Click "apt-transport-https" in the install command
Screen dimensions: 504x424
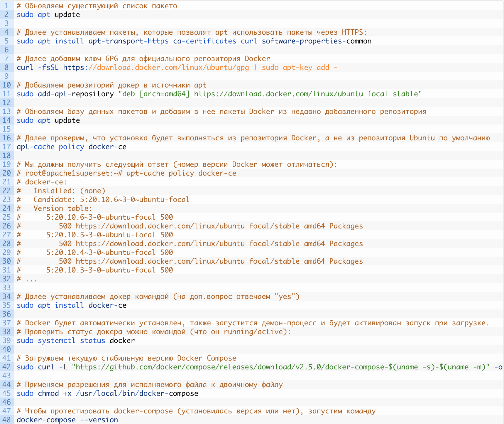128,41
